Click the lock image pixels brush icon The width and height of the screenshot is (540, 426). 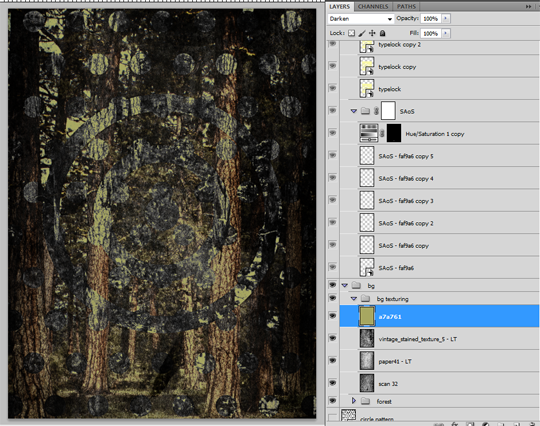[362, 33]
